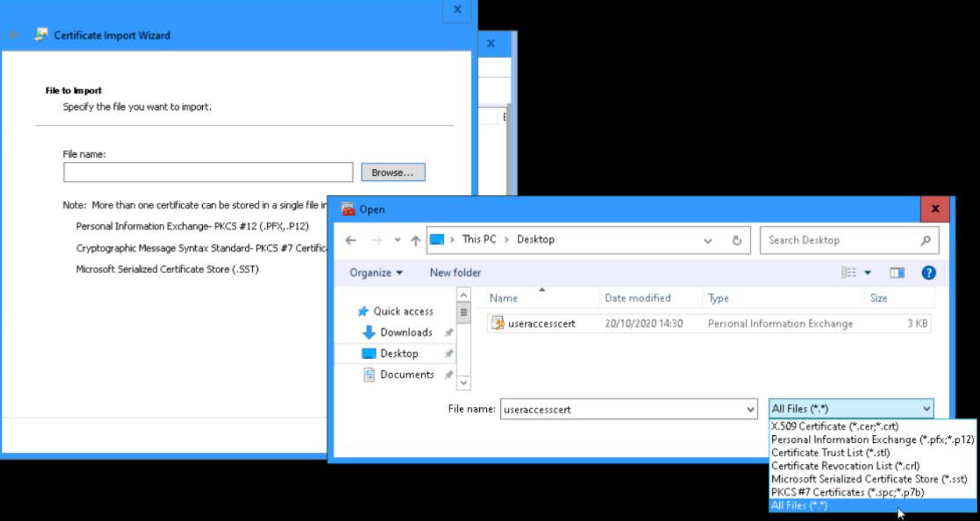Toggle the preview pane icon
The image size is (980, 521).
pyautogui.click(x=897, y=272)
